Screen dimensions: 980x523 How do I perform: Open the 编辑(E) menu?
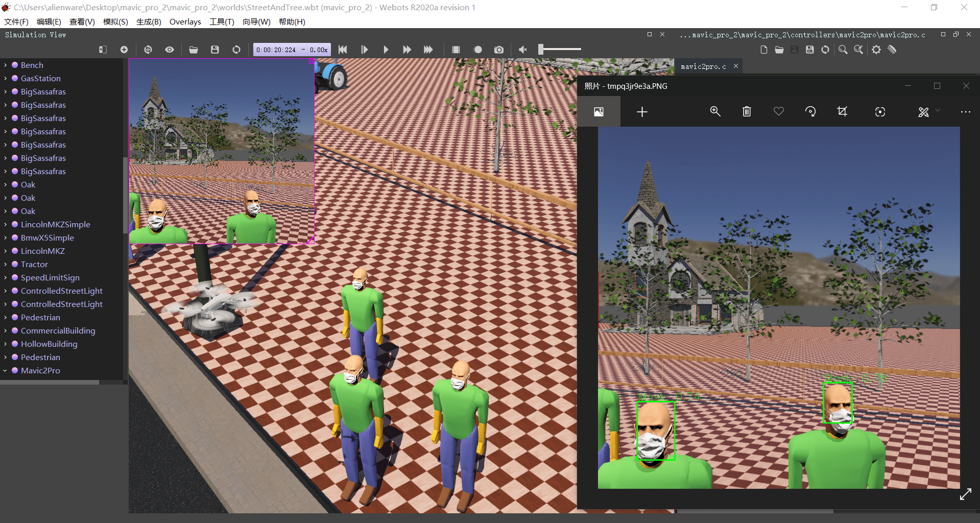tap(49, 21)
